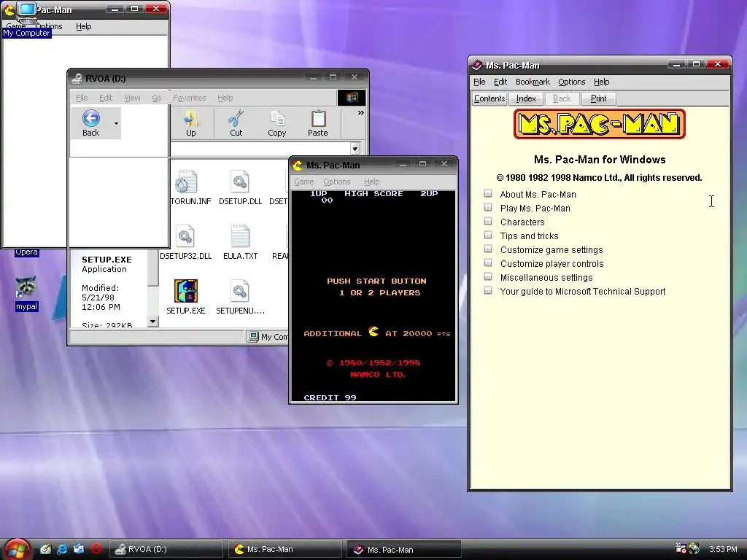This screenshot has width=747, height=560.
Task: Open the Bookmark menu in the help window
Action: 533,82
